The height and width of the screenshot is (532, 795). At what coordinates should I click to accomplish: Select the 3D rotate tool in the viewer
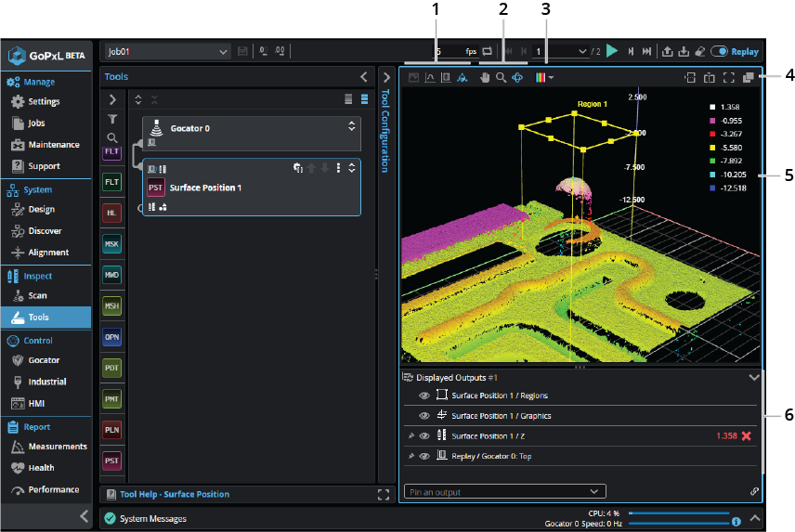click(x=517, y=78)
